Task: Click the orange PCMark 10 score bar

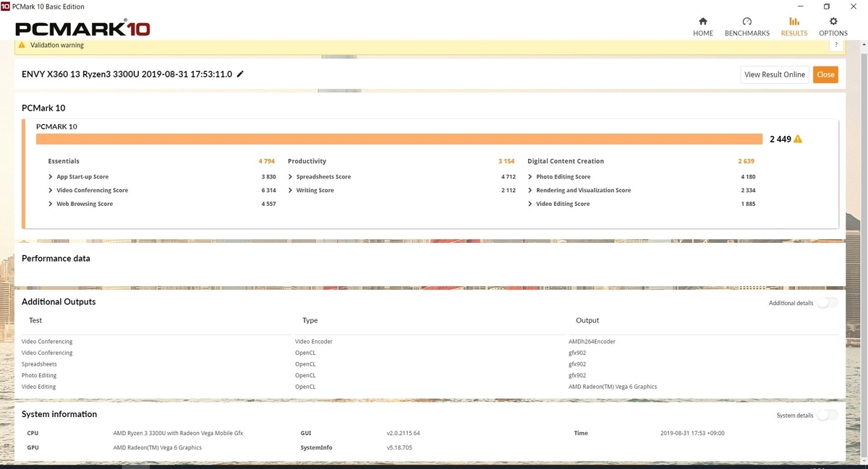Action: (x=399, y=139)
